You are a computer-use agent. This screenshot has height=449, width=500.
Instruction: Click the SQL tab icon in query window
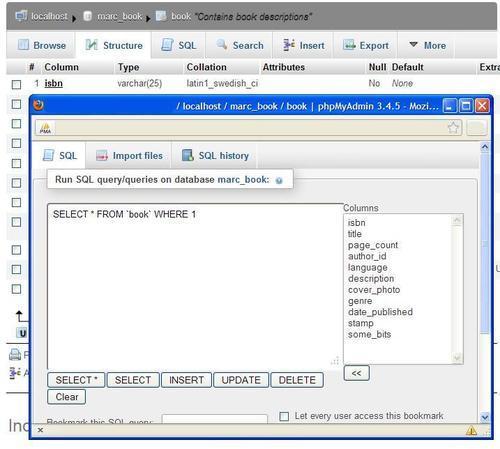pyautogui.click(x=49, y=155)
